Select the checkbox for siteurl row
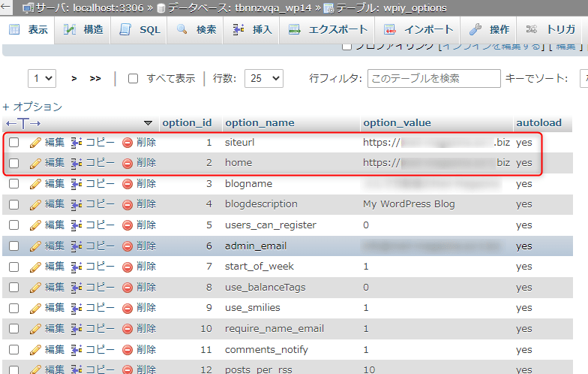Screen dimensions: 588x374 coord(13,143)
